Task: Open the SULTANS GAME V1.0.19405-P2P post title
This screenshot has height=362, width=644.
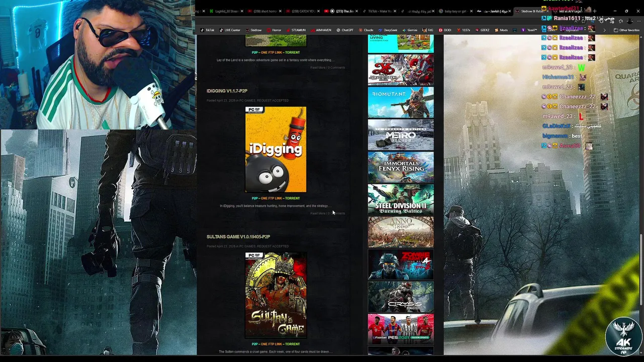Action: (238, 237)
